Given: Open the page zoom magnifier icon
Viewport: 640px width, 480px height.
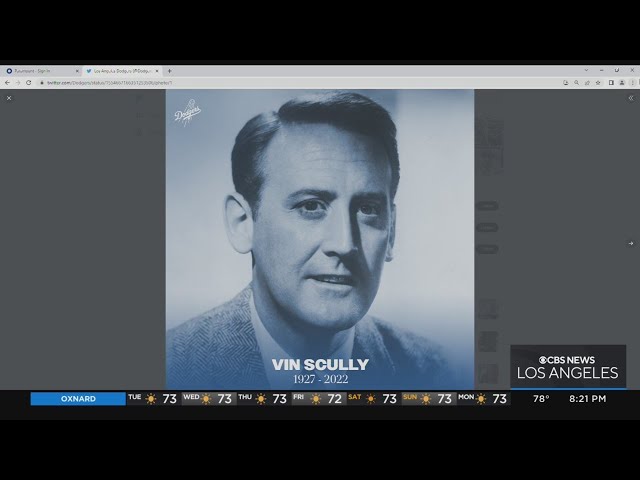Looking at the screenshot, I should [576, 83].
